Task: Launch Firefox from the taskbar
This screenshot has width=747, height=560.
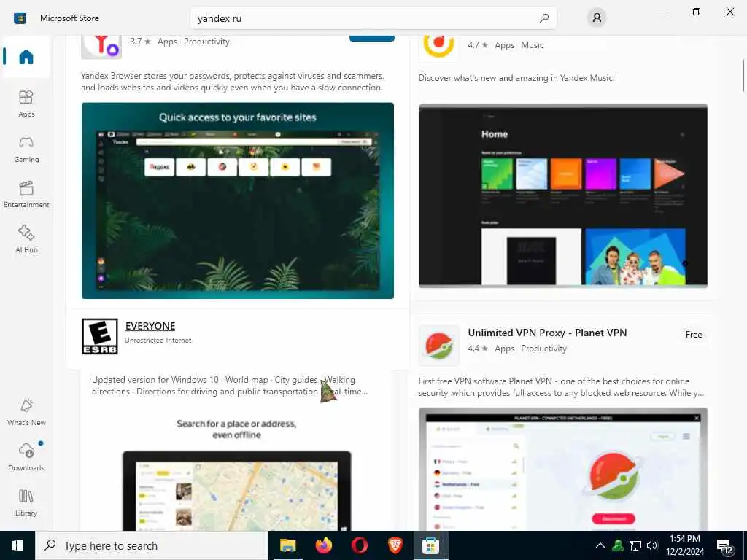Action: pos(323,545)
